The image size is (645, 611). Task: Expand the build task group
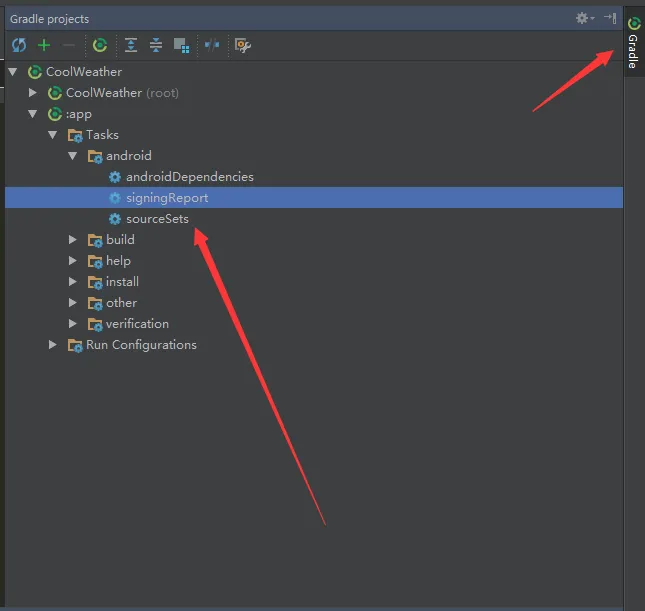(73, 239)
